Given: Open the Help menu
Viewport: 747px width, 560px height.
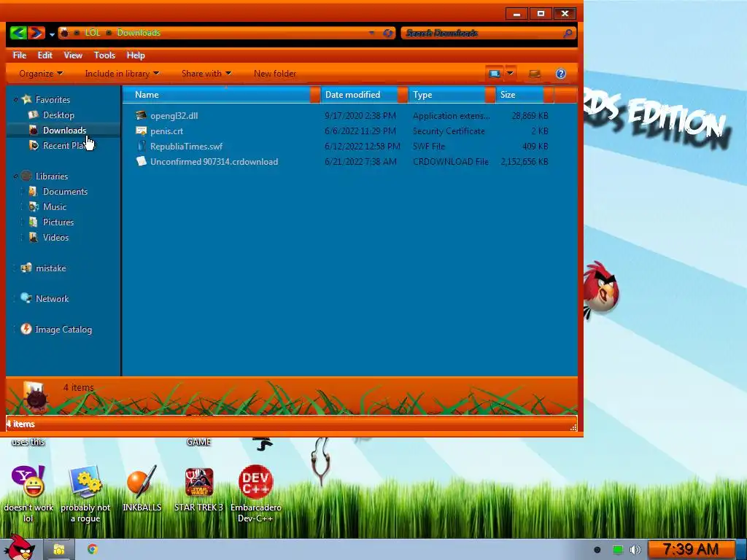Looking at the screenshot, I should point(136,55).
